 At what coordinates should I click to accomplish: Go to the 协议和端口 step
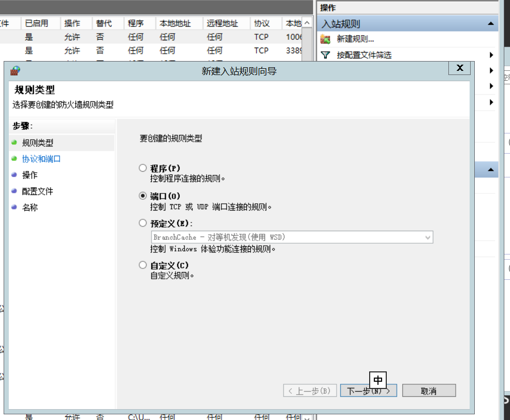point(41,159)
